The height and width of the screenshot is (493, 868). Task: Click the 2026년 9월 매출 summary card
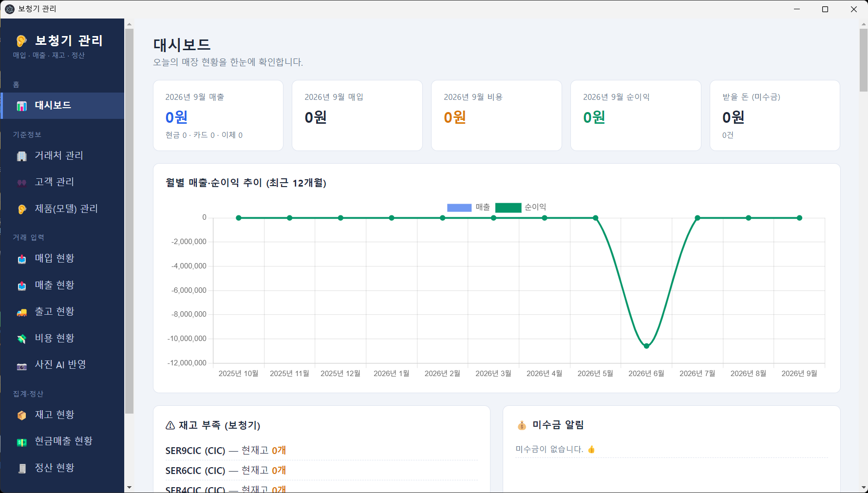218,115
